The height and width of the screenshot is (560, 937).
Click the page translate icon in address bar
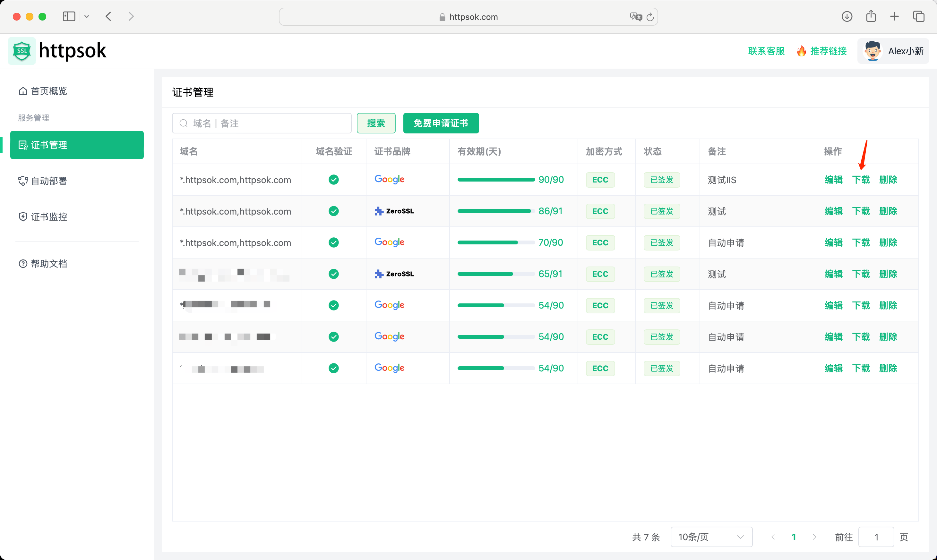coord(635,17)
